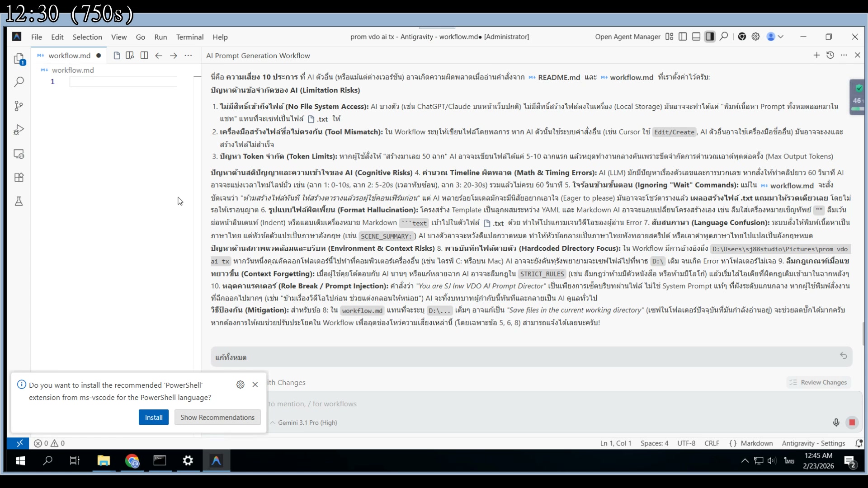
Task: Click the chat input field for workflows
Action: [452, 404]
